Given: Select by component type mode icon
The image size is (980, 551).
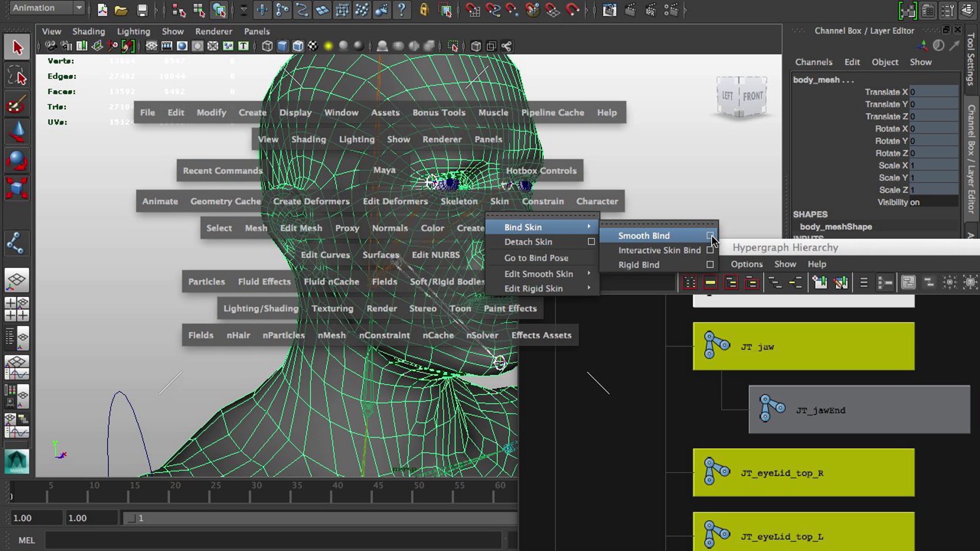Looking at the screenshot, I should 219,10.
